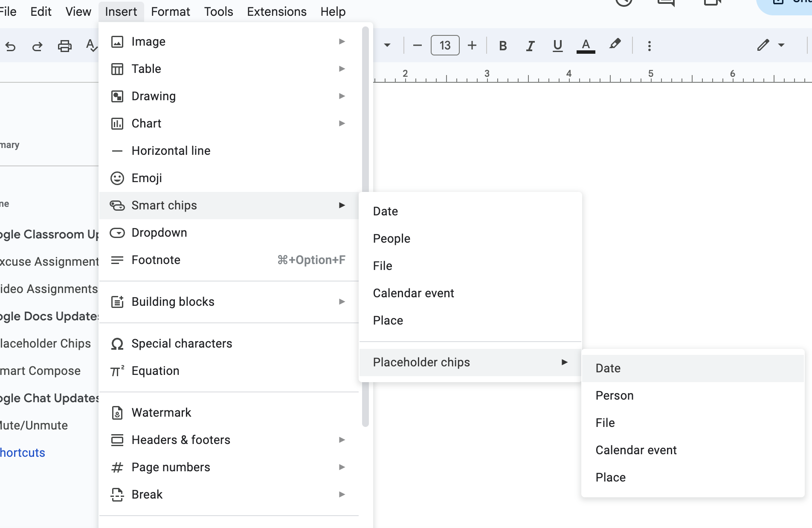
Task: Click the Undo arrow icon
Action: pos(11,46)
